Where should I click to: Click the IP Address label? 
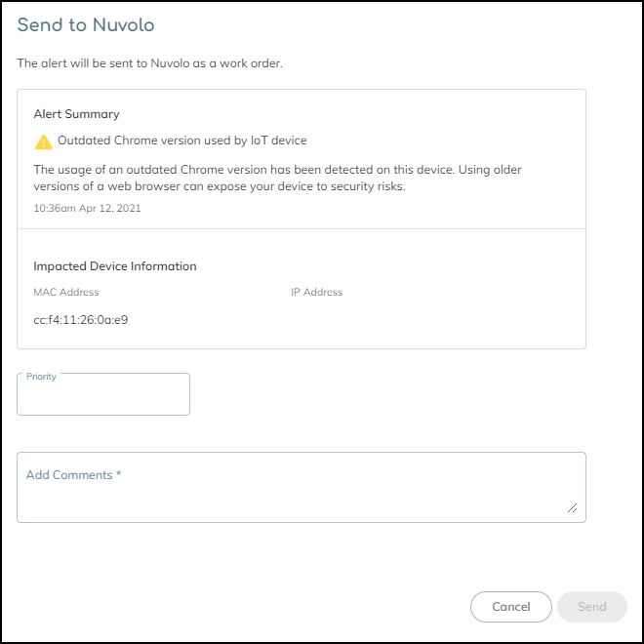pos(316,292)
